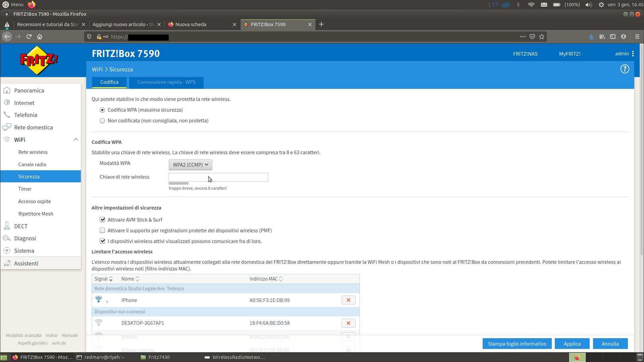Viewport: 644px width, 362px height.
Task: Remove the connected iPhone A0:56:F3:1E:DB:99 with red X
Action: [348, 300]
